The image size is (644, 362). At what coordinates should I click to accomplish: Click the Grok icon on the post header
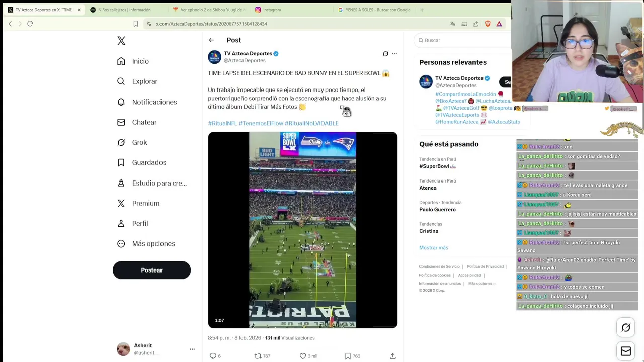point(385,54)
